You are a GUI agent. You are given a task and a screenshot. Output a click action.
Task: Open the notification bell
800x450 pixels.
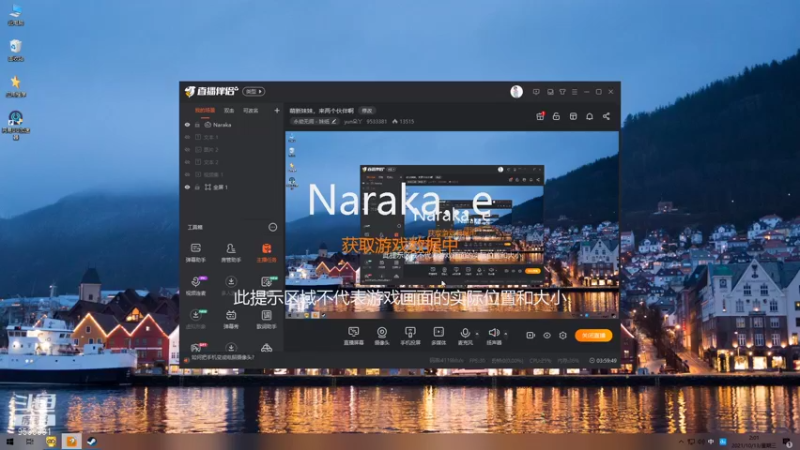589,116
